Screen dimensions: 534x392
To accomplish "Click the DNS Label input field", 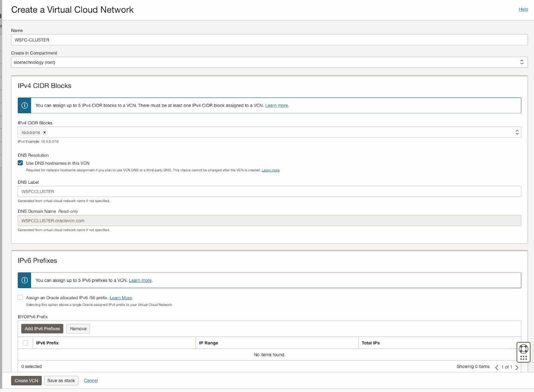I will coord(269,191).
